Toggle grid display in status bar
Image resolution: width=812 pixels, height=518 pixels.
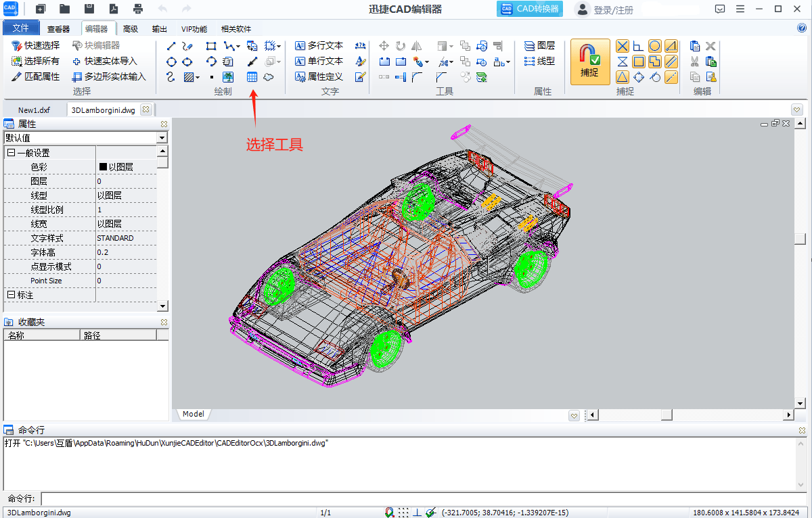[403, 513]
